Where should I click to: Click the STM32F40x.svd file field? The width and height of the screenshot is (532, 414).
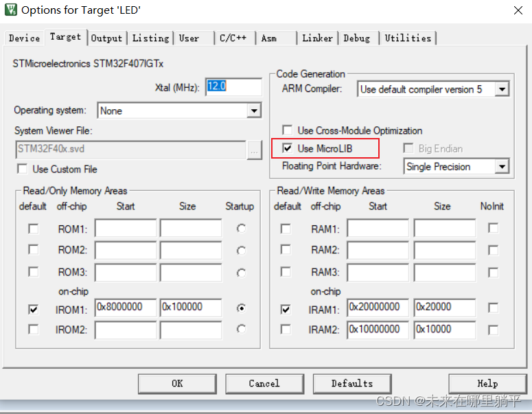tap(130, 150)
